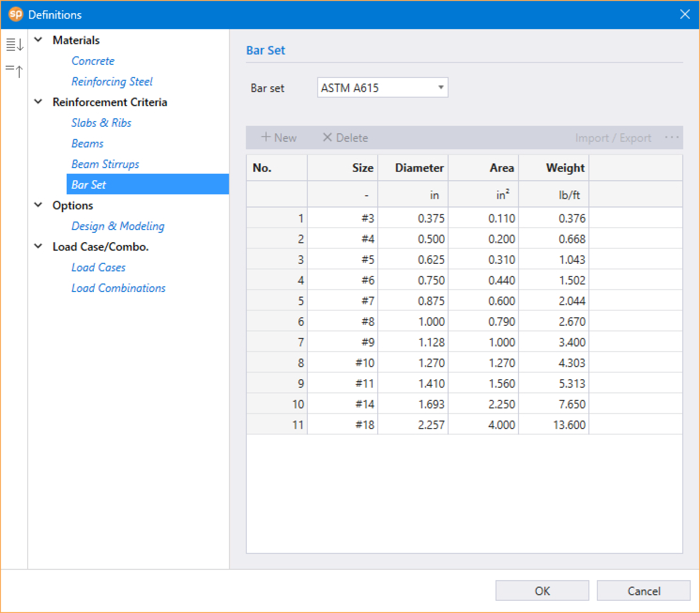Click weight value 0.668
The image size is (700, 613).
tap(554, 238)
